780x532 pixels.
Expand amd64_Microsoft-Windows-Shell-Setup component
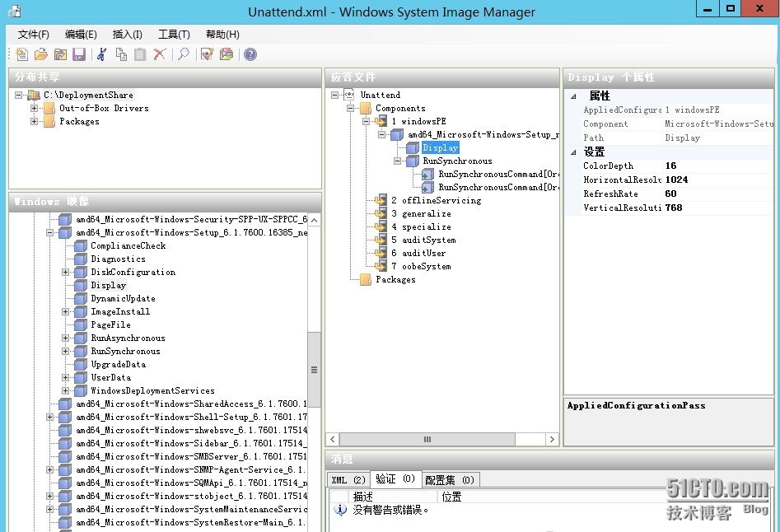(49, 418)
